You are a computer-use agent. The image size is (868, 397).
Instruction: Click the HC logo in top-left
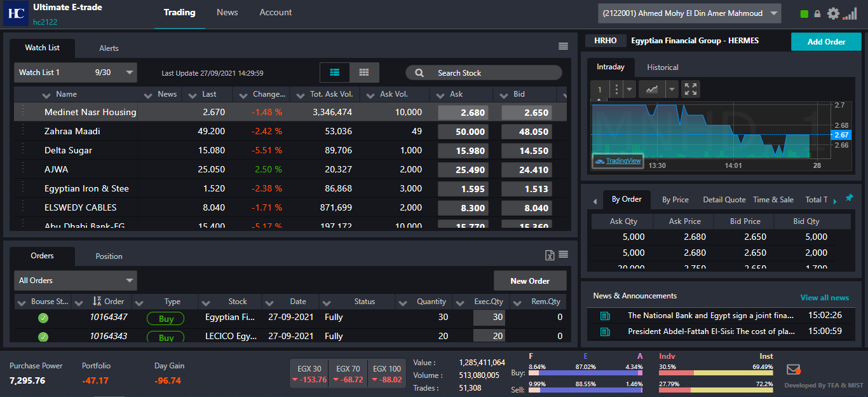pyautogui.click(x=16, y=13)
